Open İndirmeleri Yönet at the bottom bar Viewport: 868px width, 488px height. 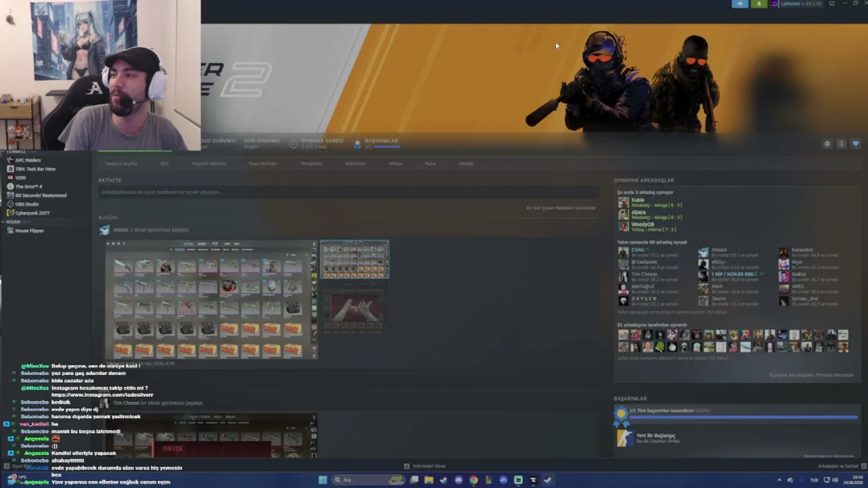coord(425,466)
